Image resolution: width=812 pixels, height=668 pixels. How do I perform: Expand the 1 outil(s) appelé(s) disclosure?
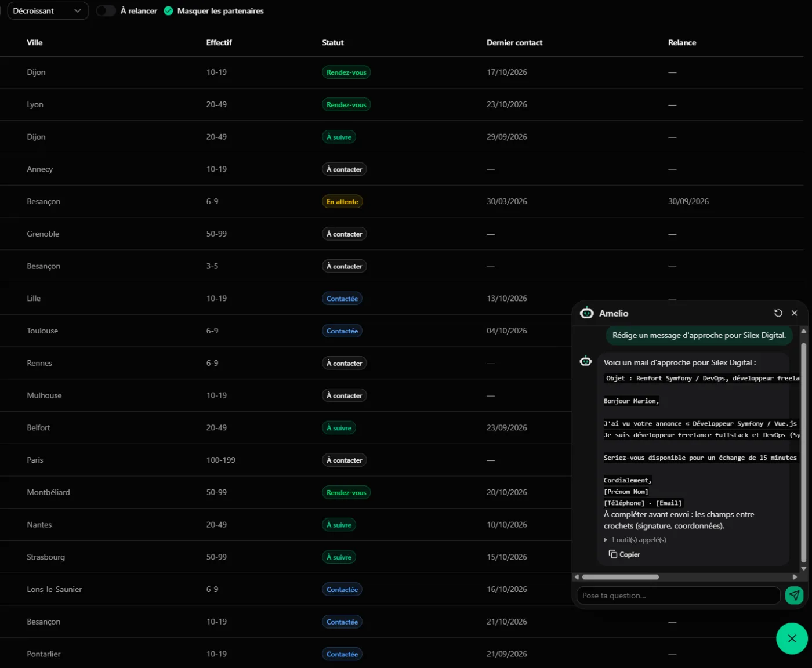click(635, 540)
